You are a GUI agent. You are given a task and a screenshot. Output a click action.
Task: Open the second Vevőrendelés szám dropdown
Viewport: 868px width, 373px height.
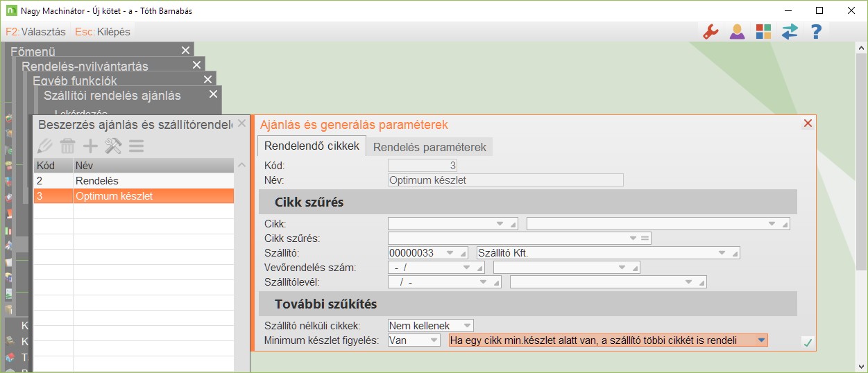[622, 268]
